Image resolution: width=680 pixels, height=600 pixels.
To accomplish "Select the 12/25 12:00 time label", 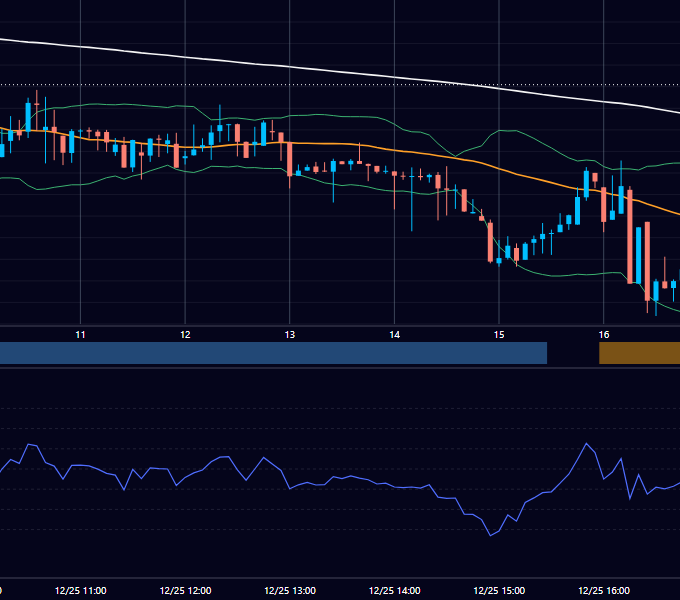I will tap(185, 590).
